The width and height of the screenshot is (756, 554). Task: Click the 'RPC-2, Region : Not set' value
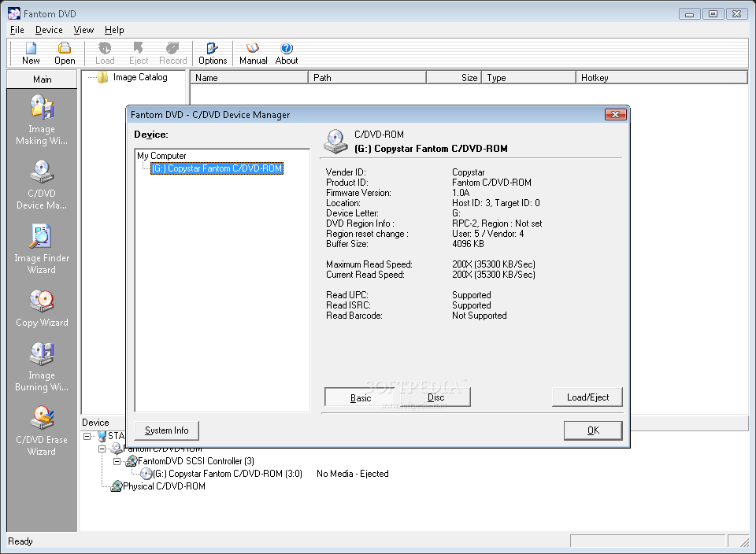point(497,223)
